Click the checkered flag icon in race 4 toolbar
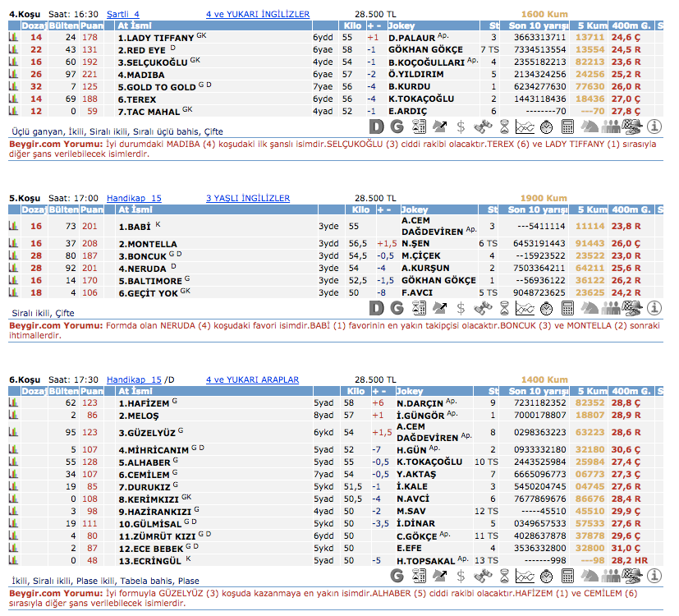The height and width of the screenshot is (616, 679). [x=631, y=126]
